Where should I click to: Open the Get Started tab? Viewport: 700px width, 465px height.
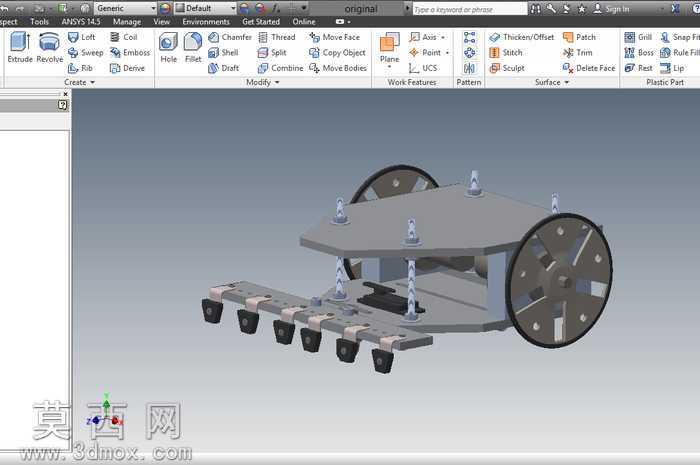tap(261, 21)
